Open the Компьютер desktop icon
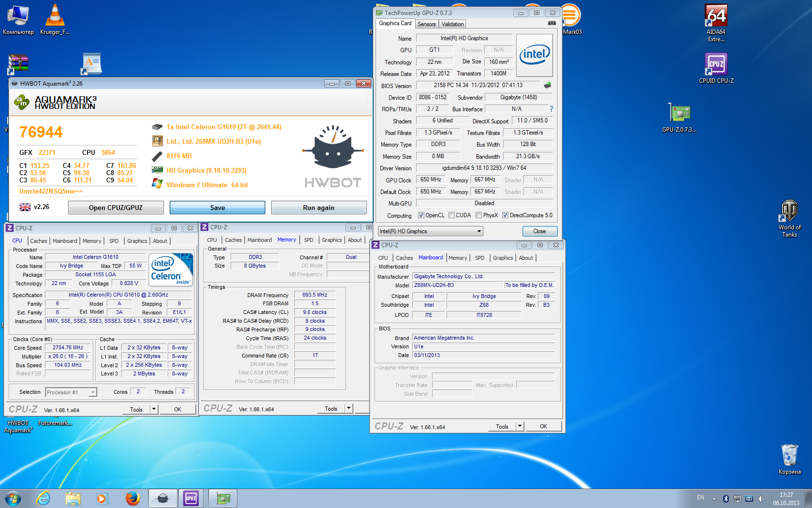This screenshot has height=508, width=812. 18,19
